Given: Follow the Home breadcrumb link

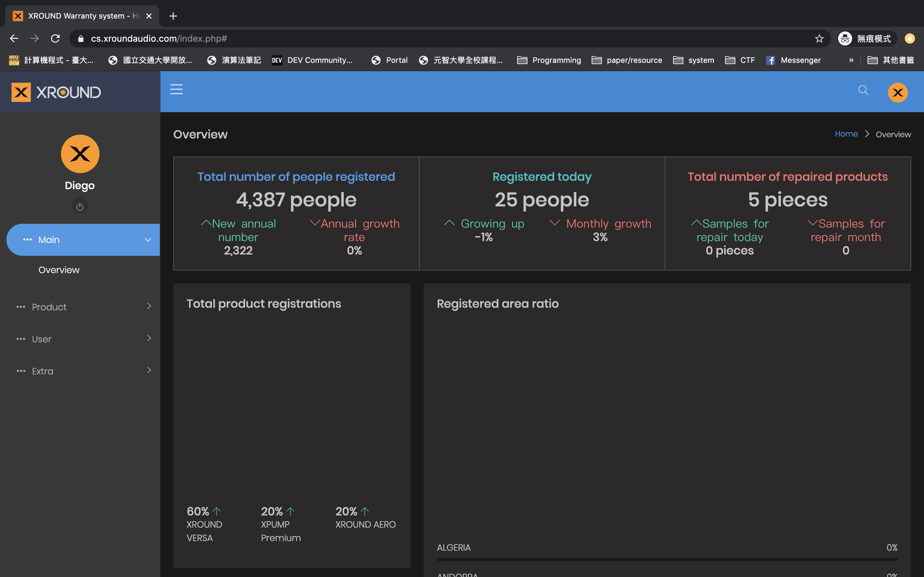Looking at the screenshot, I should [846, 134].
